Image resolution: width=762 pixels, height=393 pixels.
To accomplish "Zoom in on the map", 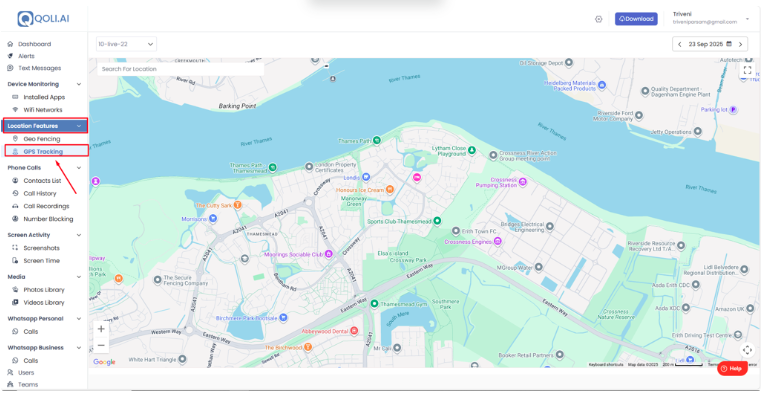I will click(101, 329).
